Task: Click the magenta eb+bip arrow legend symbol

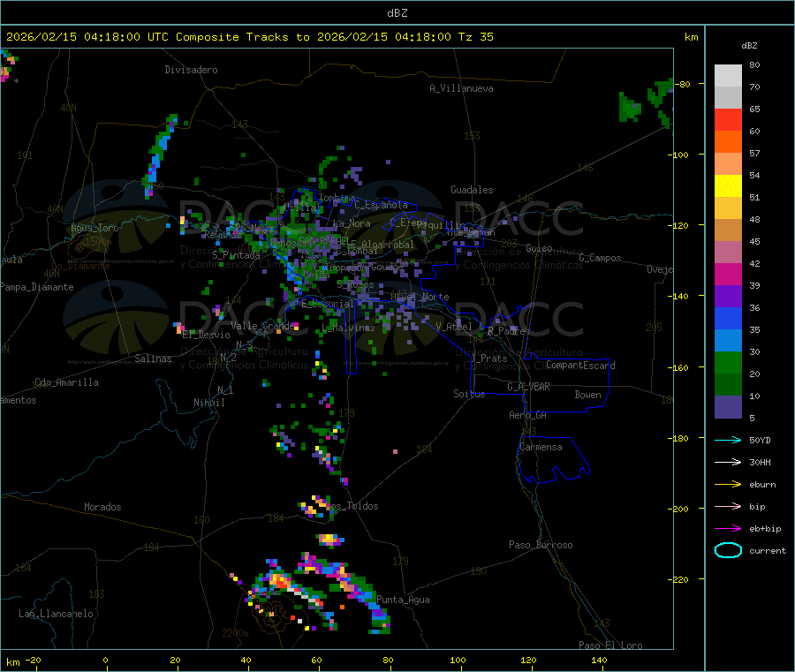Action: point(728,529)
